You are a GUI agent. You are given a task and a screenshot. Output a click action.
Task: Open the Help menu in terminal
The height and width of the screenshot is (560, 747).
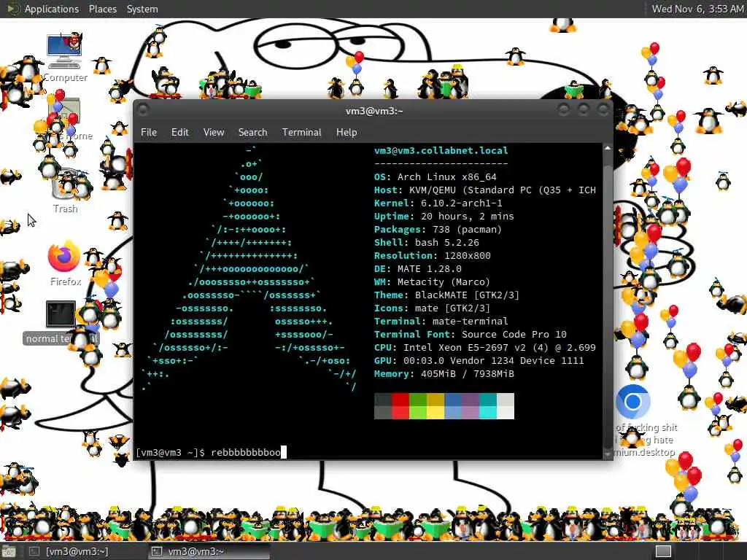pyautogui.click(x=347, y=133)
